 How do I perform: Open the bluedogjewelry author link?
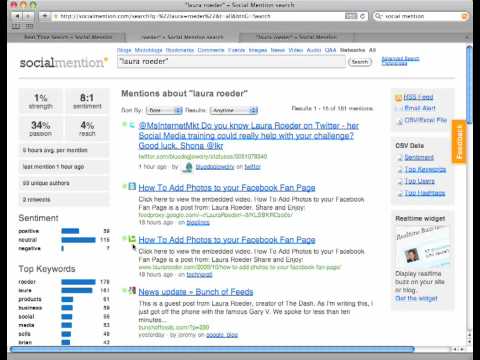click(215, 167)
